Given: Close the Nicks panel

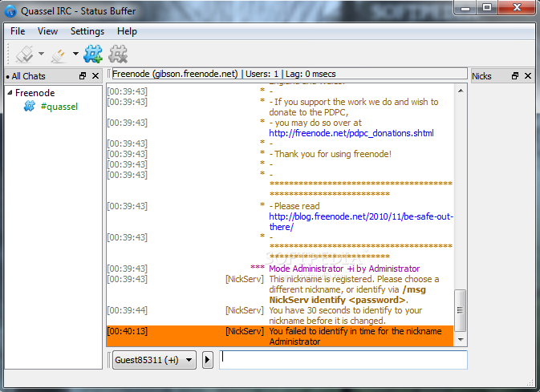Looking at the screenshot, I should point(528,75).
